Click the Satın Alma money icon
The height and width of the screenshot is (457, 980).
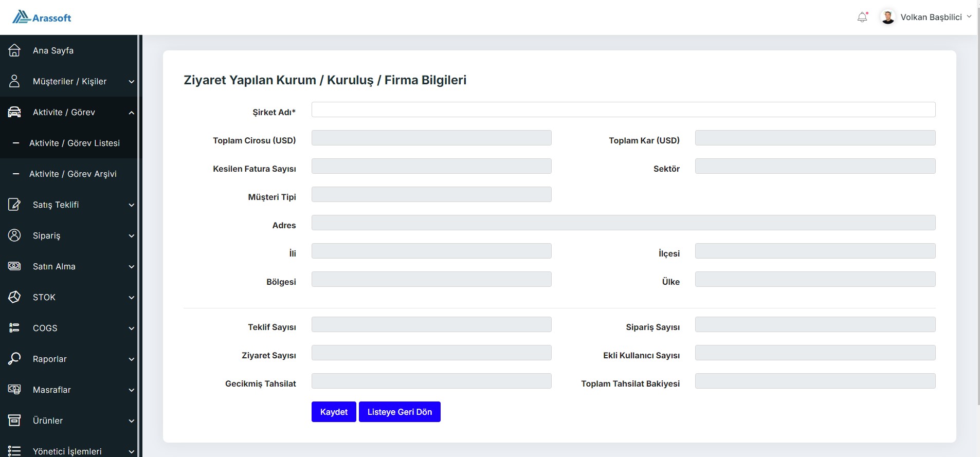(14, 266)
